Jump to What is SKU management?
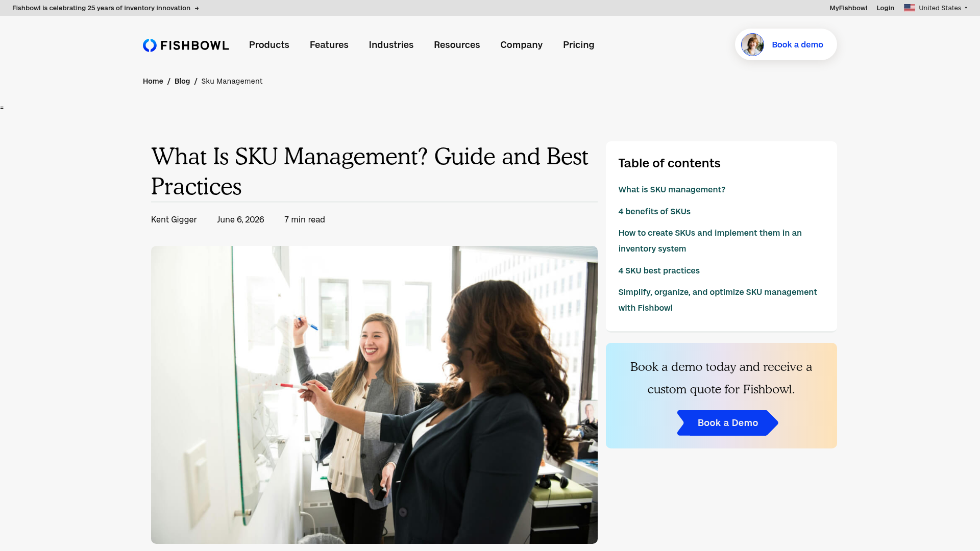This screenshot has height=551, width=980. 672,190
